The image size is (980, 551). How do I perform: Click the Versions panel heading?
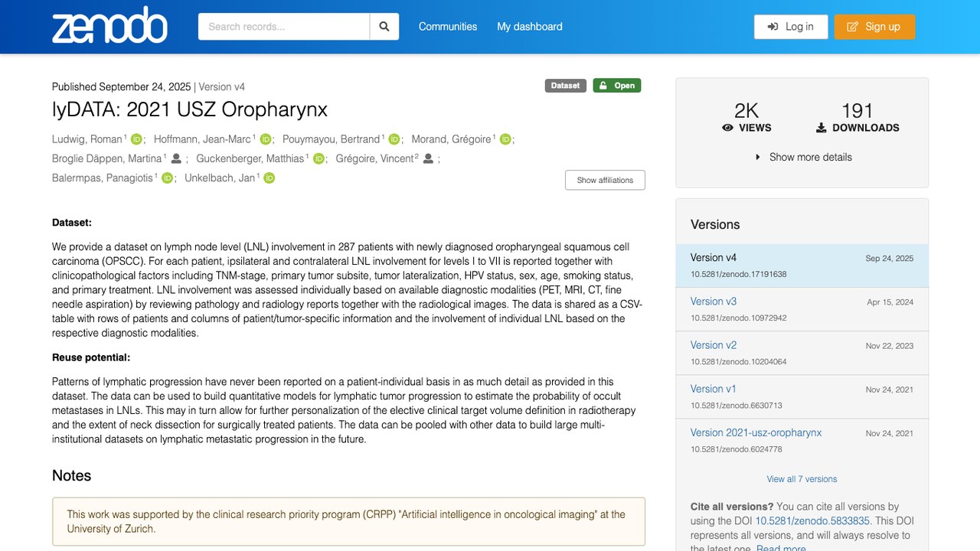715,224
